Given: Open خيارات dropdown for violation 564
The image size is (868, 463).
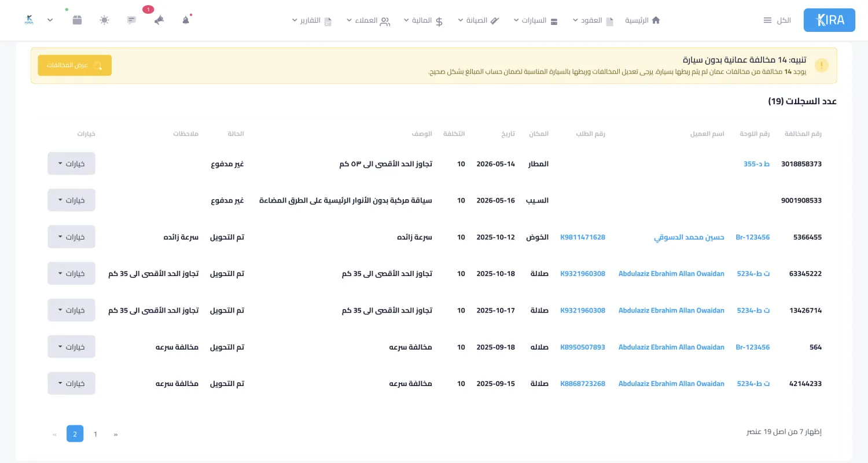Looking at the screenshot, I should (x=71, y=347).
